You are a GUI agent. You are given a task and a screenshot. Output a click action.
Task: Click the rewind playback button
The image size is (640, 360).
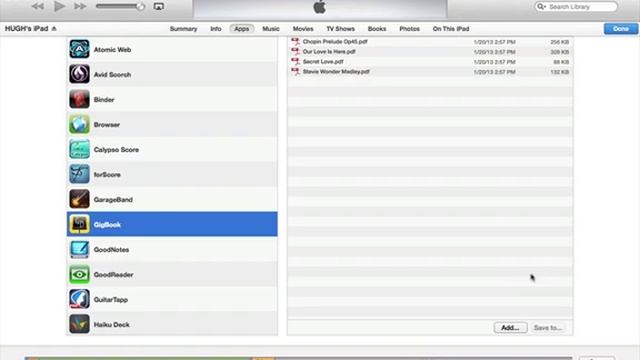tap(38, 6)
